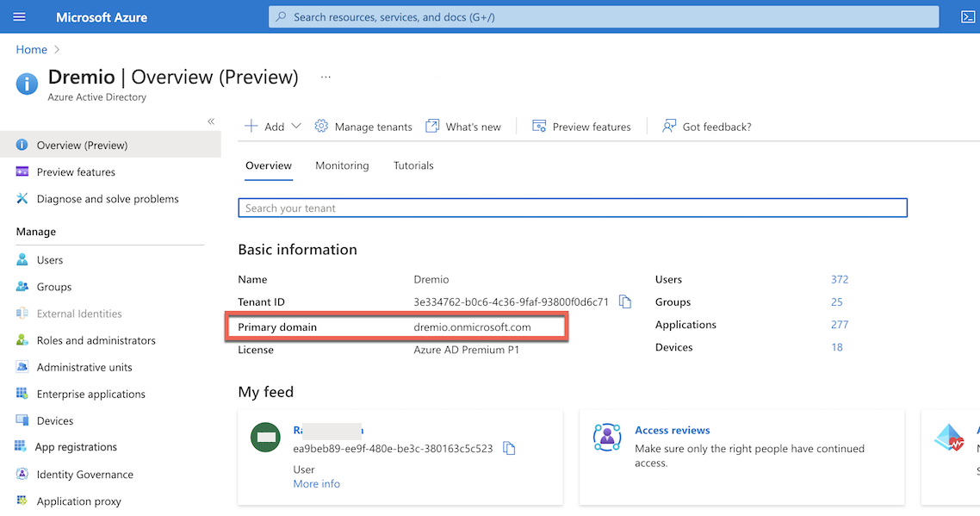
Task: Open Cloud Shell from the top bar
Action: click(967, 17)
